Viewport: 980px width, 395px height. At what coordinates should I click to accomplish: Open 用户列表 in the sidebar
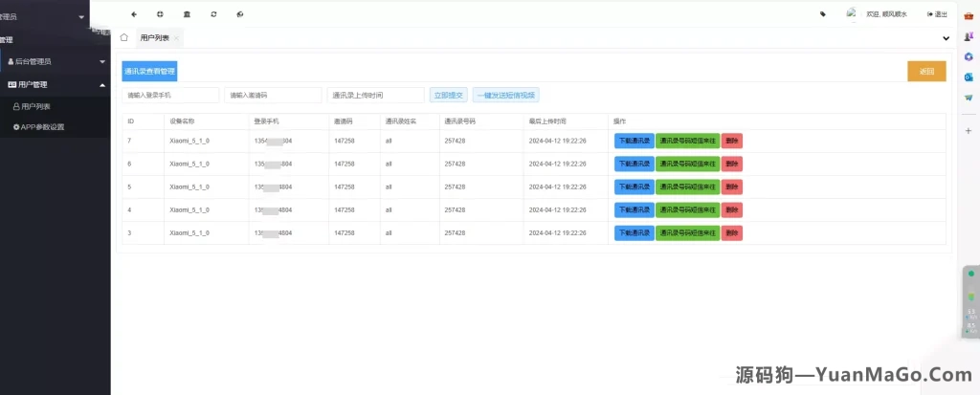[x=35, y=106]
